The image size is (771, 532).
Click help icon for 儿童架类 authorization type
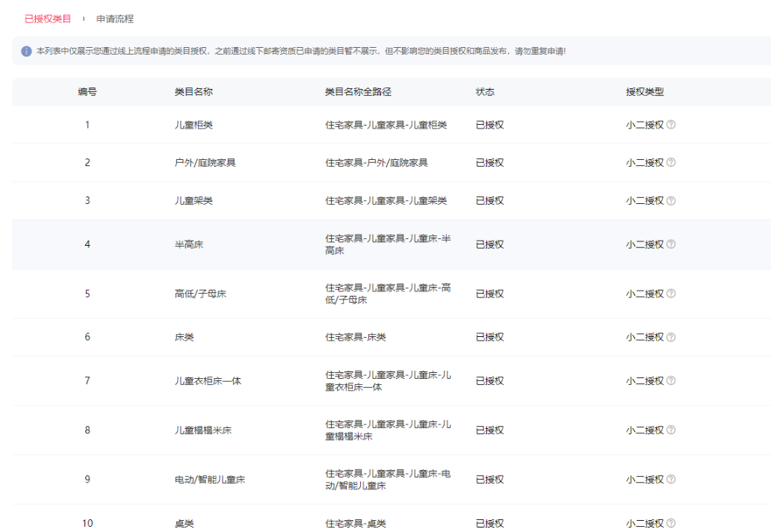click(671, 200)
